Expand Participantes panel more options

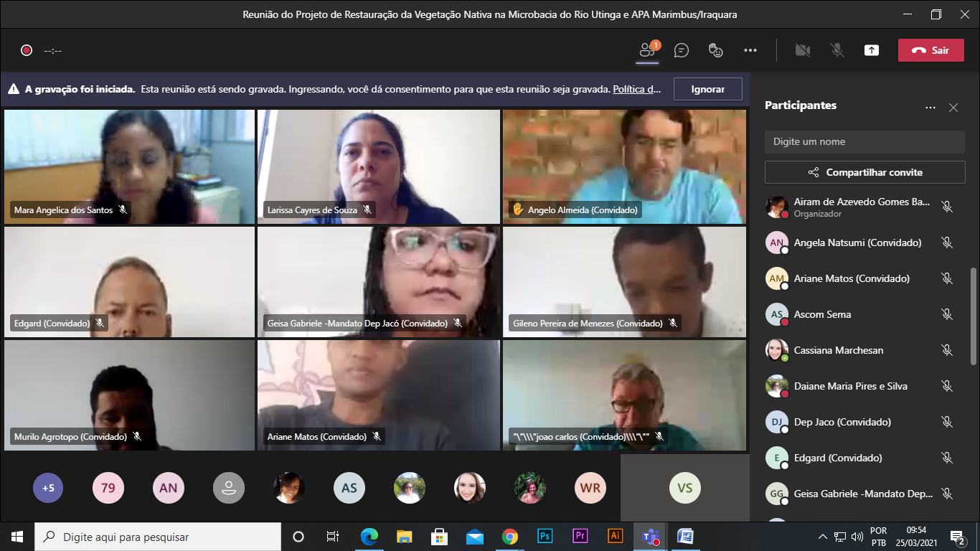pos(930,108)
